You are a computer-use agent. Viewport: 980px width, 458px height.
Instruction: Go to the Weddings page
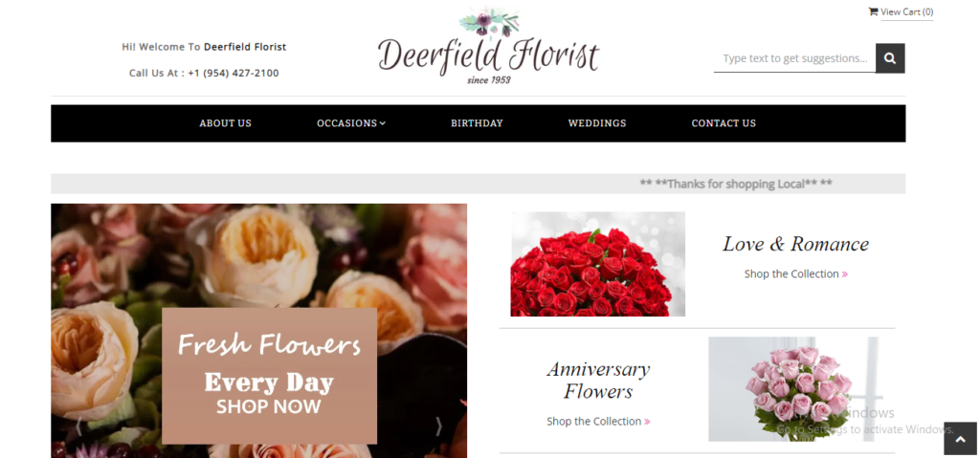pos(597,123)
